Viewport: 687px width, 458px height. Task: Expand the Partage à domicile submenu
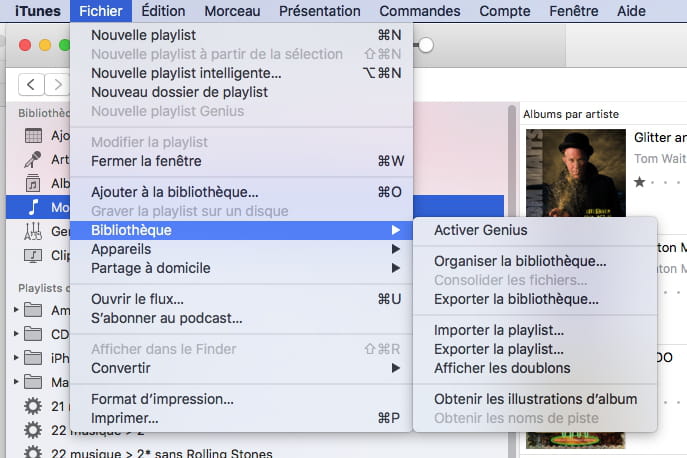click(241, 268)
